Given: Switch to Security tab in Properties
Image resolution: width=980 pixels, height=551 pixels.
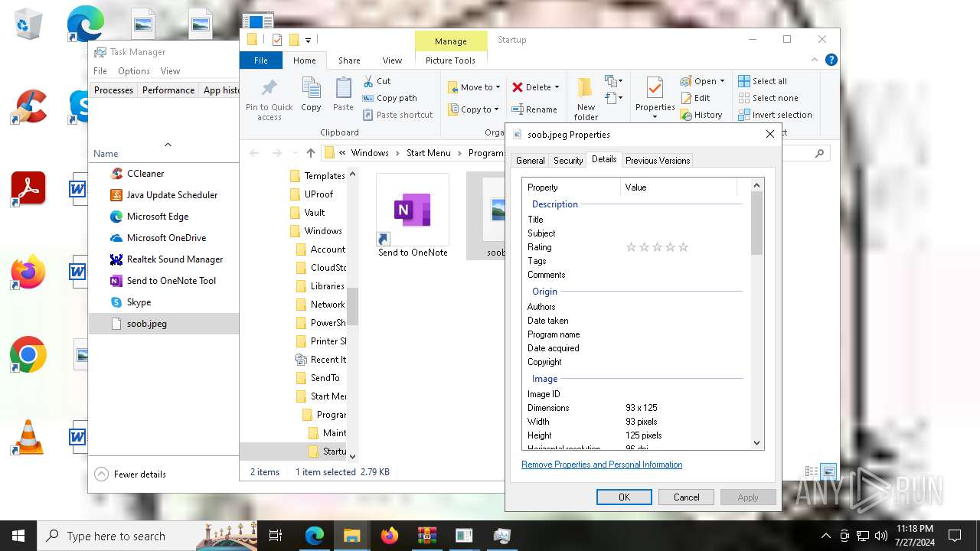Looking at the screenshot, I should [568, 161].
